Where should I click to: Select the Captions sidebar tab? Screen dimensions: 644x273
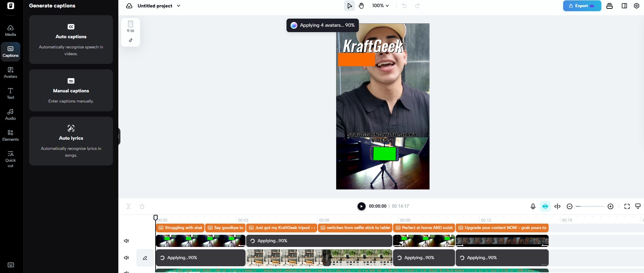point(10,52)
